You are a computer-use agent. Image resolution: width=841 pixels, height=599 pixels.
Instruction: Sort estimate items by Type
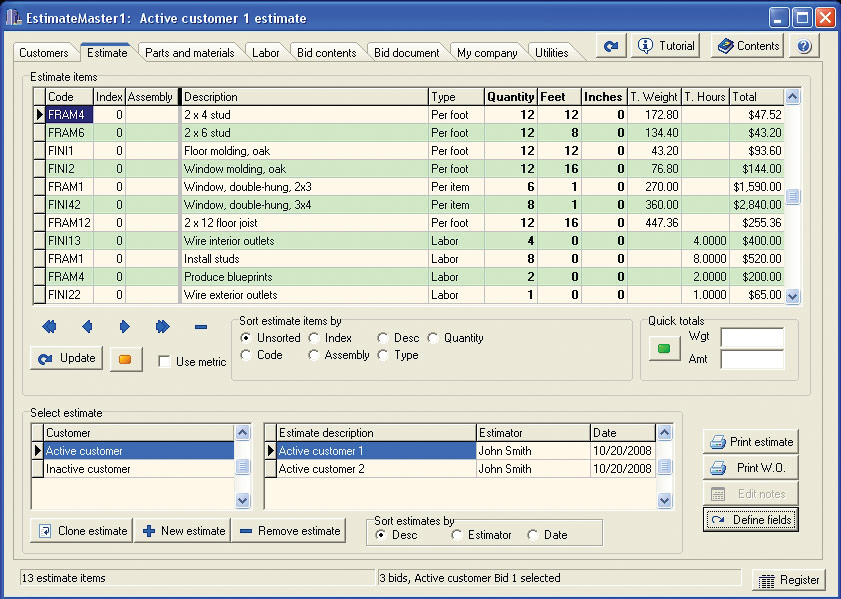[382, 355]
